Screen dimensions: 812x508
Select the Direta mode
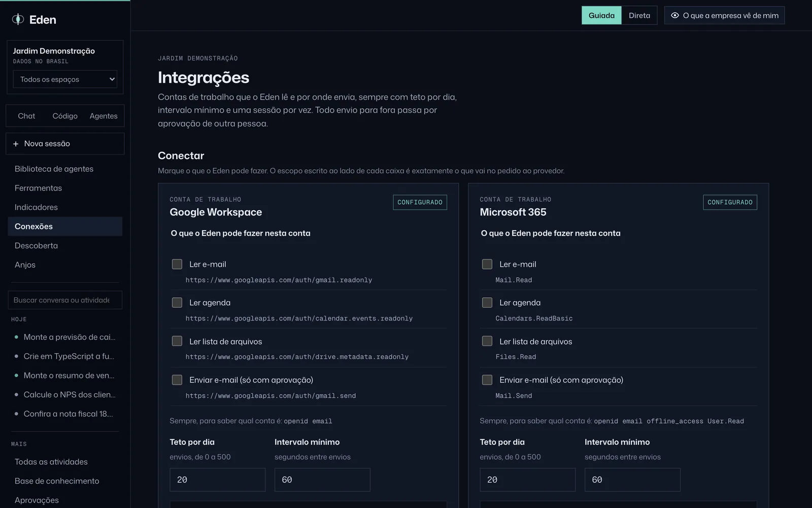639,15
